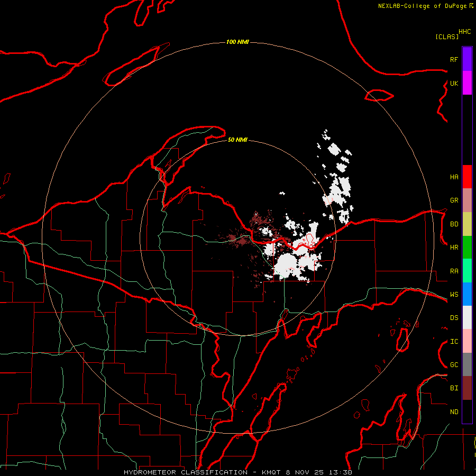Click the 'RF' legend label
This screenshot has width=476, height=476.
tap(454, 59)
